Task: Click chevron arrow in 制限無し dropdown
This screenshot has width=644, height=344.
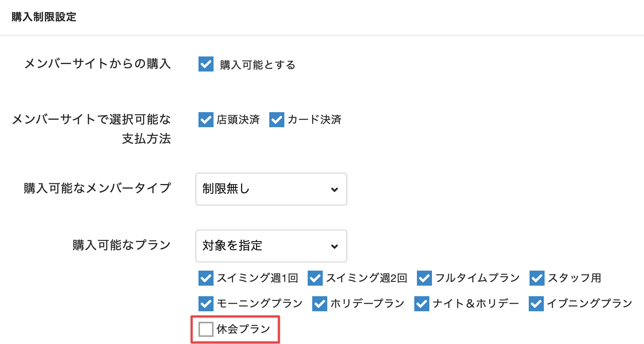Action: point(334,189)
